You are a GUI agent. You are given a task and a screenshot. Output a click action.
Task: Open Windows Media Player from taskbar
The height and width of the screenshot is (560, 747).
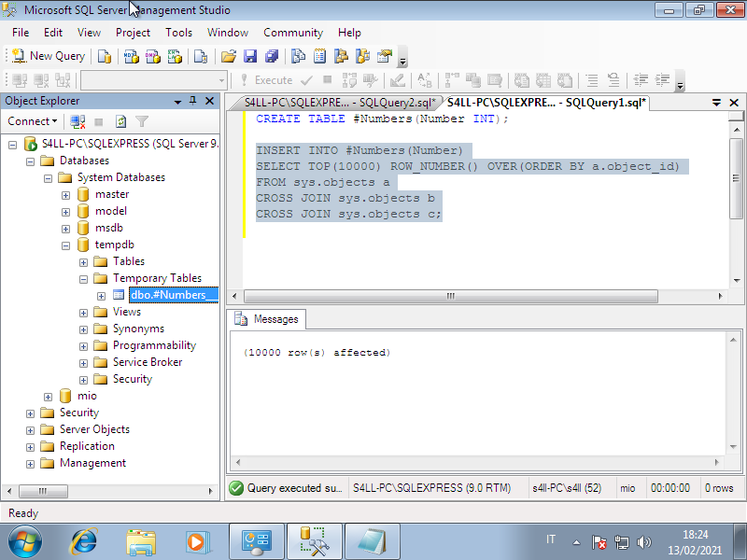196,542
